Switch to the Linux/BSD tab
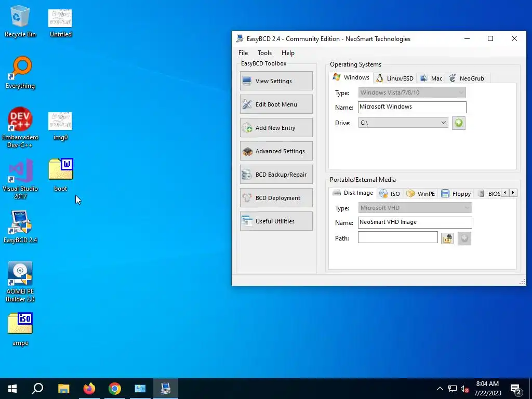532x399 pixels. pyautogui.click(x=395, y=78)
